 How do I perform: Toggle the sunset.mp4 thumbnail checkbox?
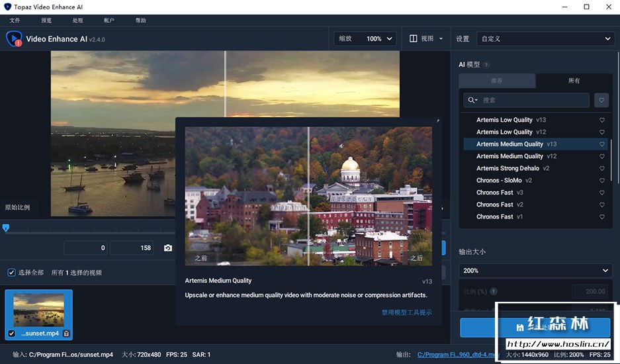pyautogui.click(x=11, y=334)
